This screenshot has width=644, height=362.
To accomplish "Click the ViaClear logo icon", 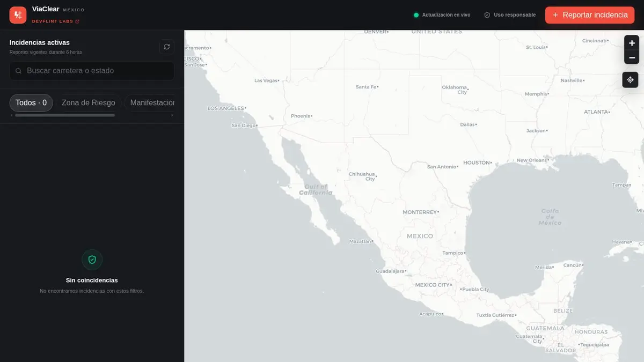I will coord(18,15).
